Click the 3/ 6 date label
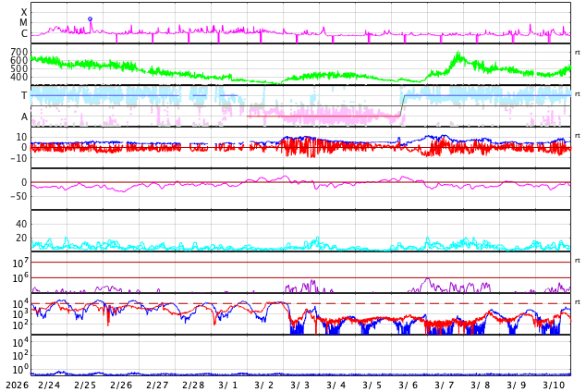Screen dimensions: 586x392 pos(409,385)
